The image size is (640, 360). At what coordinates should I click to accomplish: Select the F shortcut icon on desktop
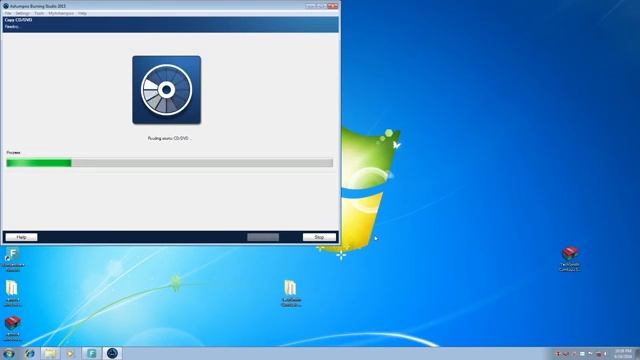13,260
